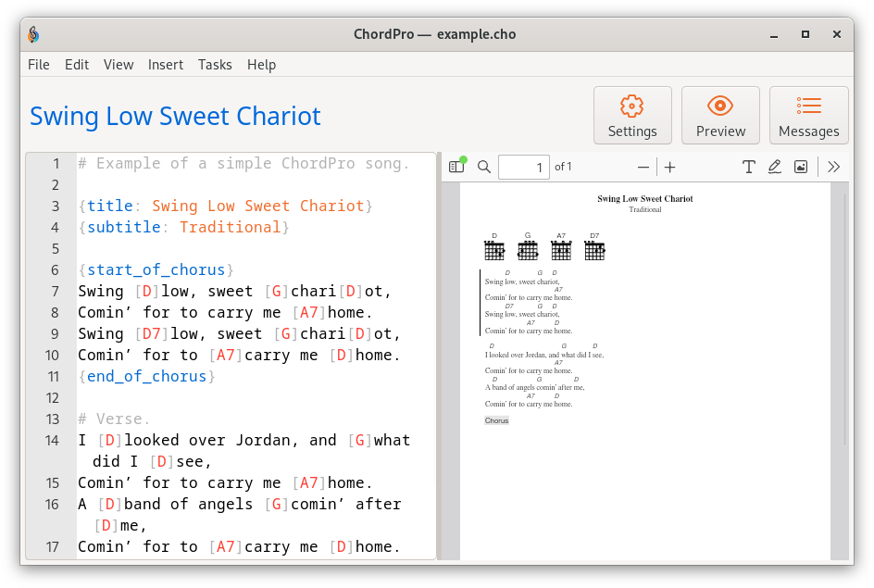Open the Edit menu
874x588 pixels.
click(77, 65)
